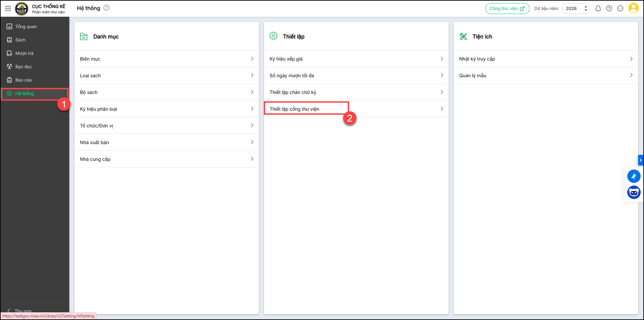
Task: Open the help question mark icon in header
Action: pos(609,9)
